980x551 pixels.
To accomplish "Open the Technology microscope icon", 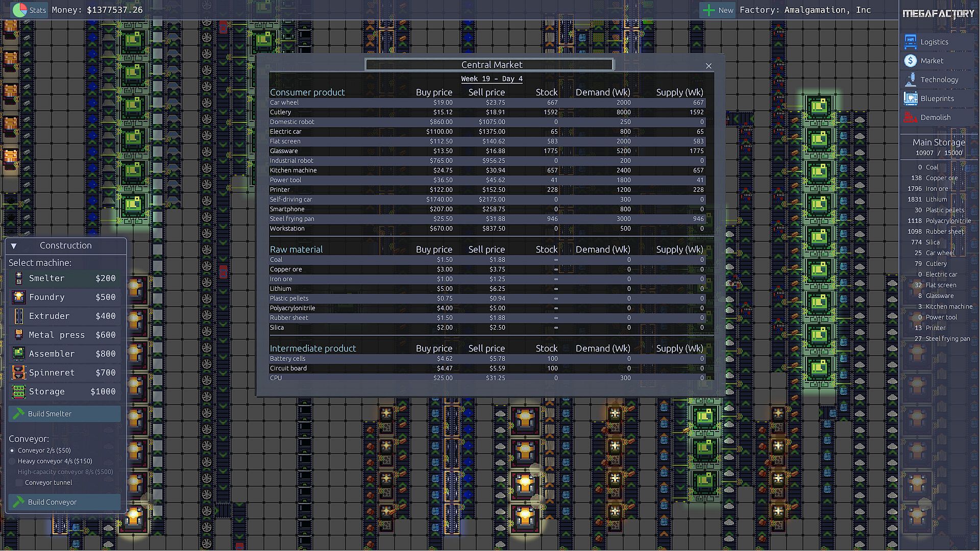I will click(x=910, y=80).
